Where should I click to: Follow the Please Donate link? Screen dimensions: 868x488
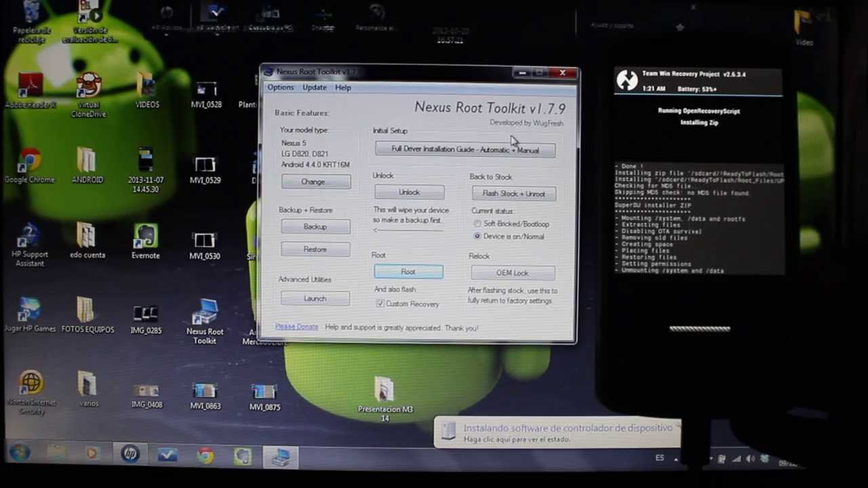296,327
